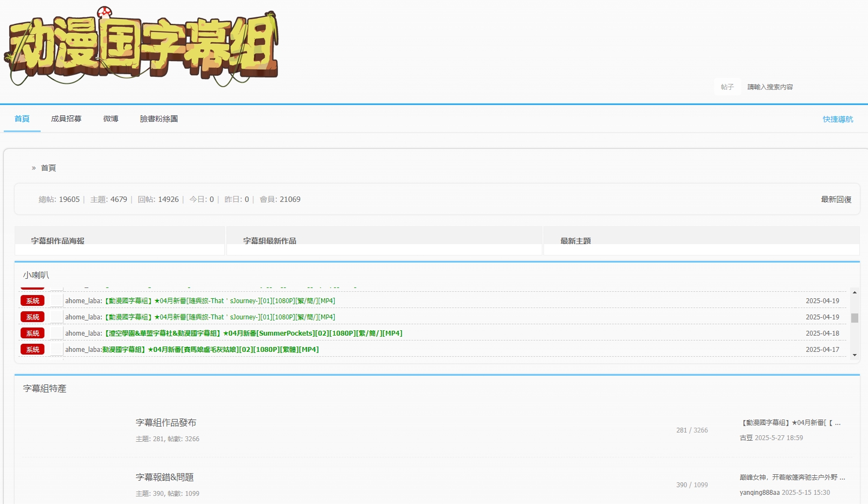The height and width of the screenshot is (504, 868).
Task: Open the 微博 navigation link
Action: 111,119
